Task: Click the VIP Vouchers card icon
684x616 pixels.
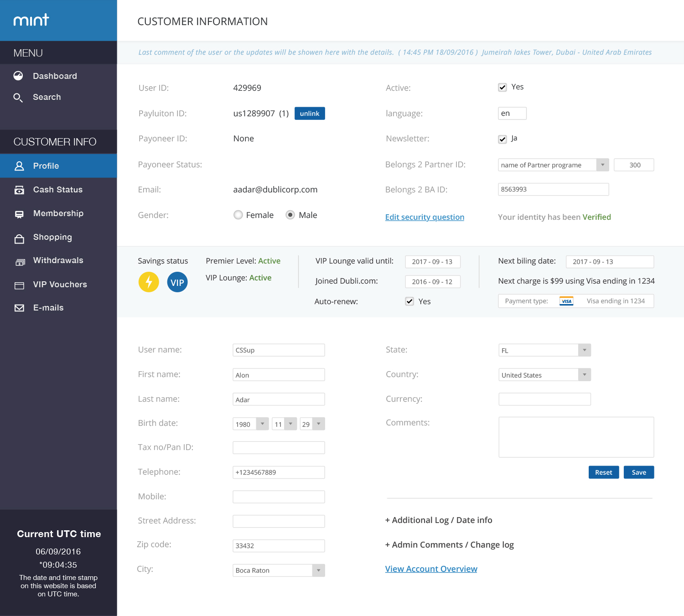Action: point(19,285)
